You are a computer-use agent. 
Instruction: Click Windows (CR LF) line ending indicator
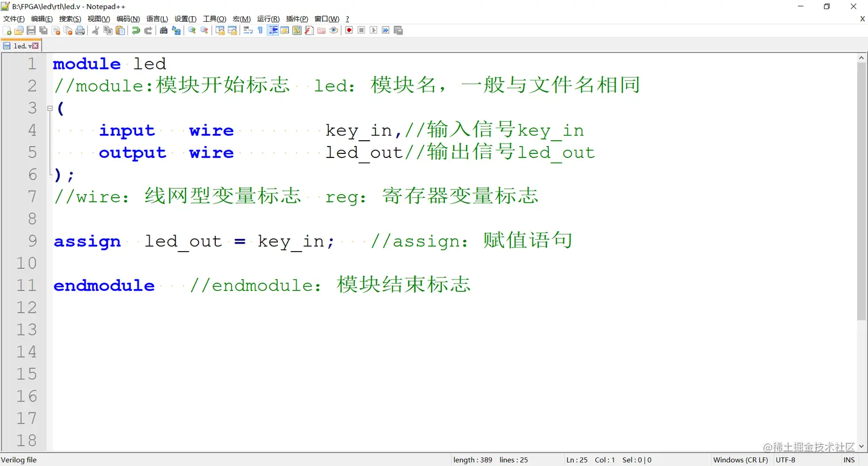[x=741, y=460]
